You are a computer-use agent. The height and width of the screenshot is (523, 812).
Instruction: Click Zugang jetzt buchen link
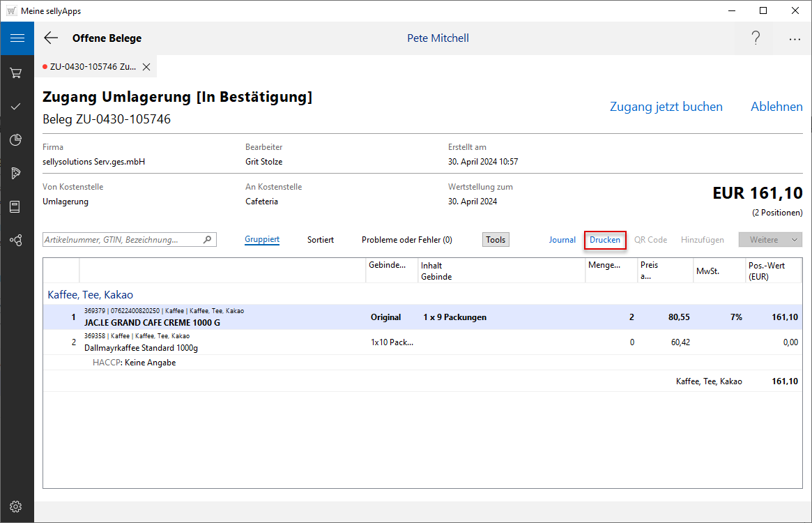(666, 107)
